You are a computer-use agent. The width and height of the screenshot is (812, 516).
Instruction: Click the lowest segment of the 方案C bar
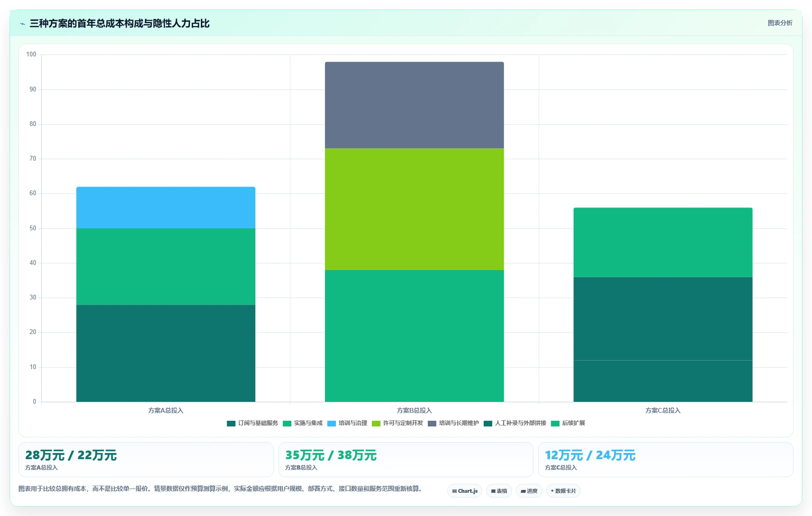663,381
